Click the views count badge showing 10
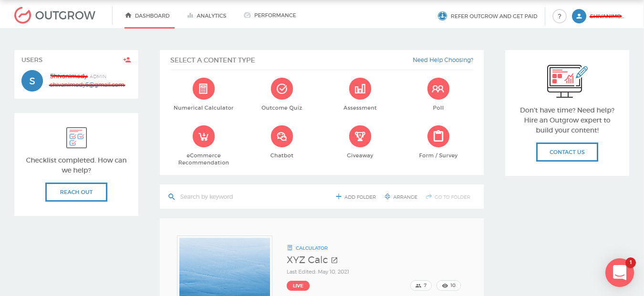The height and width of the screenshot is (296, 644). 448,286
